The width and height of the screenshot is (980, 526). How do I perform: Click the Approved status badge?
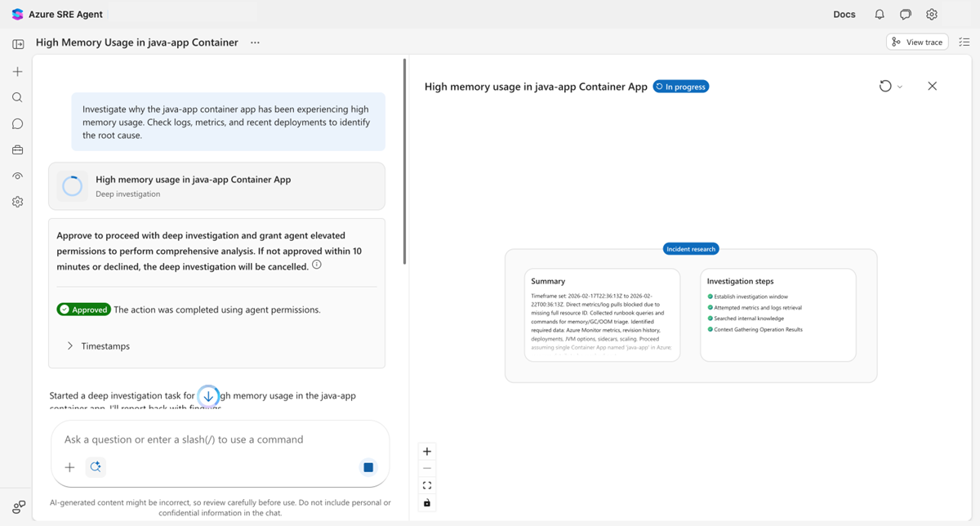click(x=84, y=310)
